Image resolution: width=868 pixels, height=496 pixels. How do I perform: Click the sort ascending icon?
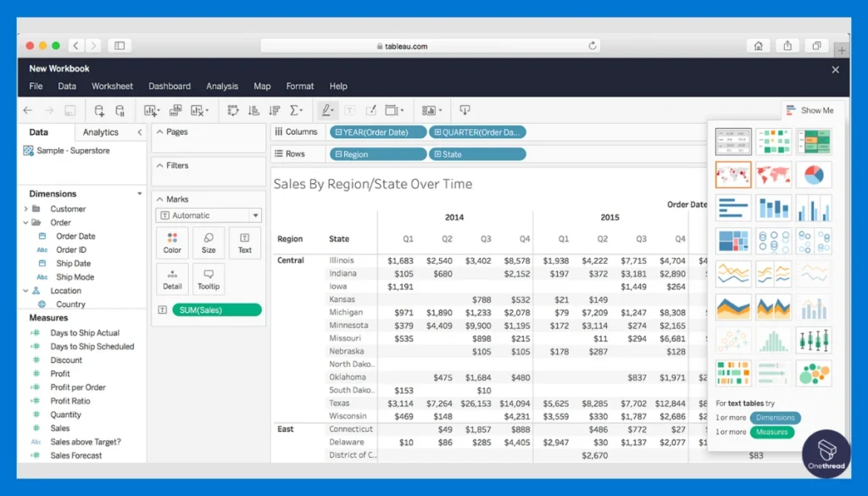tap(253, 111)
